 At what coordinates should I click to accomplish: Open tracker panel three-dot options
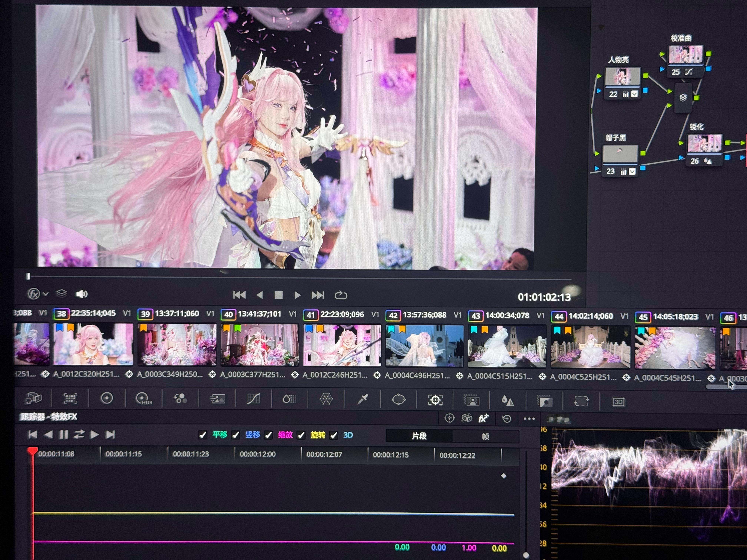pos(529,419)
